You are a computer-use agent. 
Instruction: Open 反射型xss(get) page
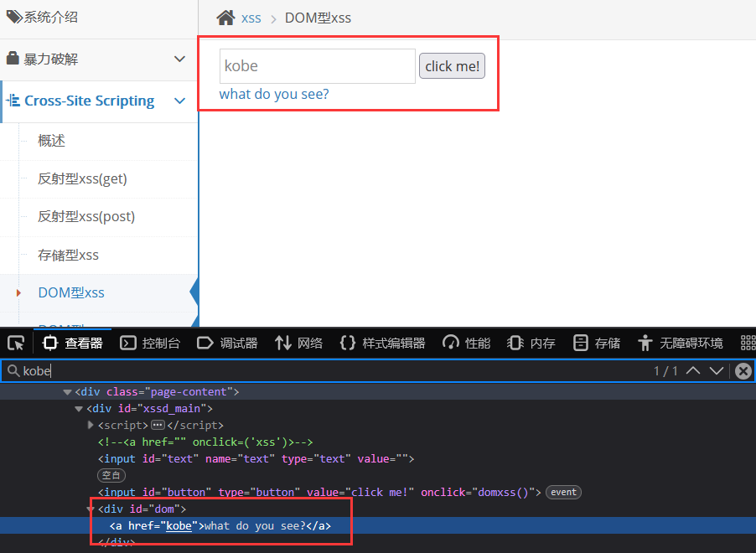click(x=82, y=178)
